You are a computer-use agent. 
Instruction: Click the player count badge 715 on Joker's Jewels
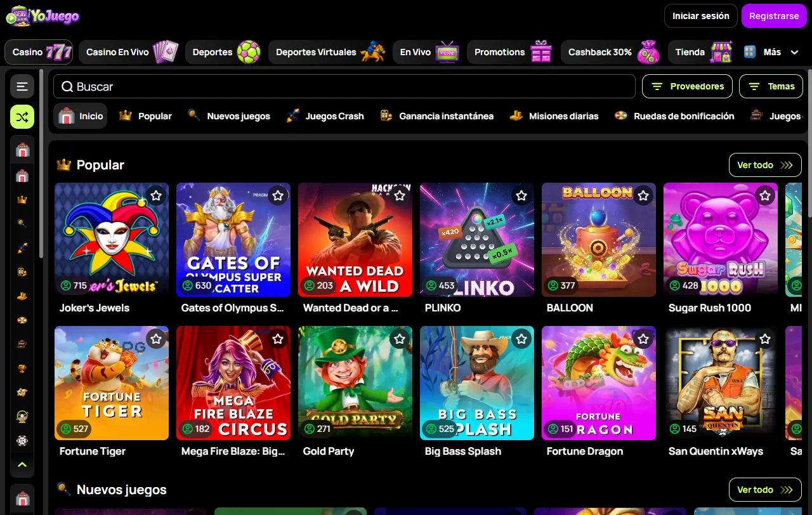[74, 285]
